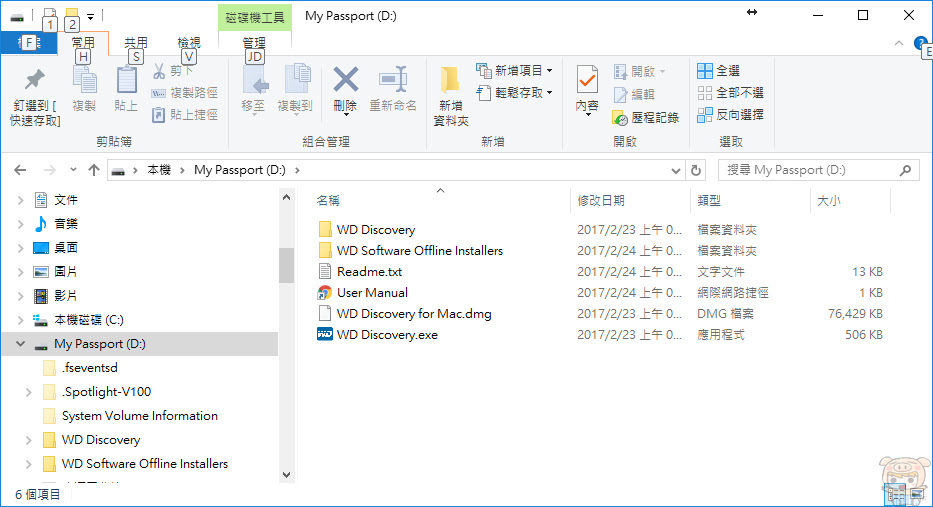Refresh the My Passport (D:) folder
The width and height of the screenshot is (933, 507).
click(x=696, y=171)
